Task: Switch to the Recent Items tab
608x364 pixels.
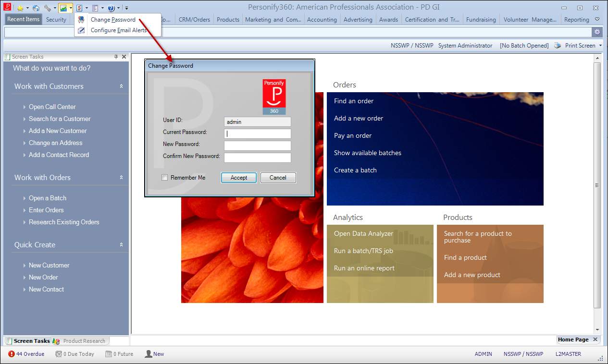Action: pos(24,19)
